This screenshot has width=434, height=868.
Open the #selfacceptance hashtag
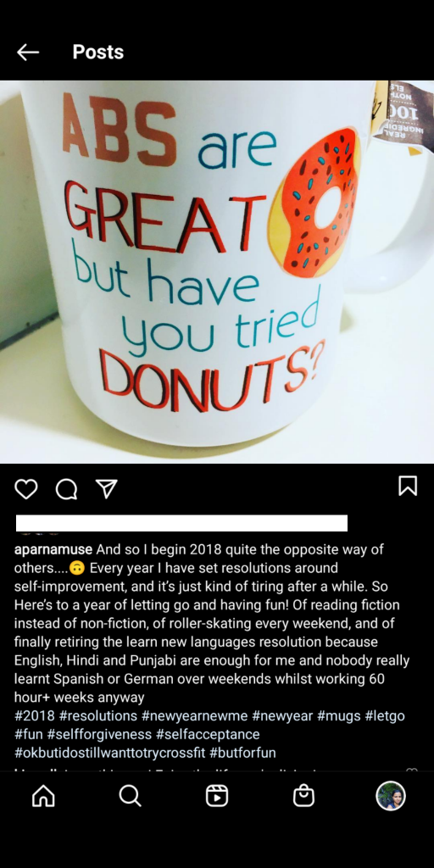pyautogui.click(x=208, y=734)
